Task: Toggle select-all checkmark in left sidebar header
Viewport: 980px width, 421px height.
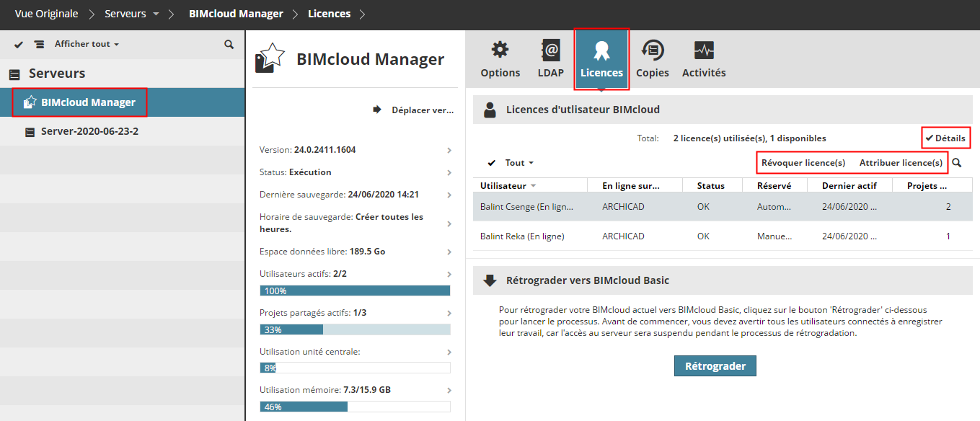Action: [x=19, y=44]
